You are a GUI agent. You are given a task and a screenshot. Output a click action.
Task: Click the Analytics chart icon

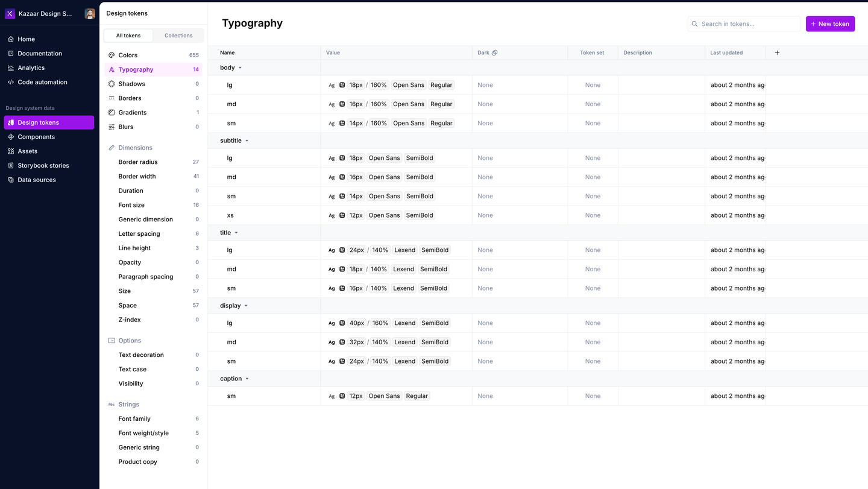coord(11,68)
